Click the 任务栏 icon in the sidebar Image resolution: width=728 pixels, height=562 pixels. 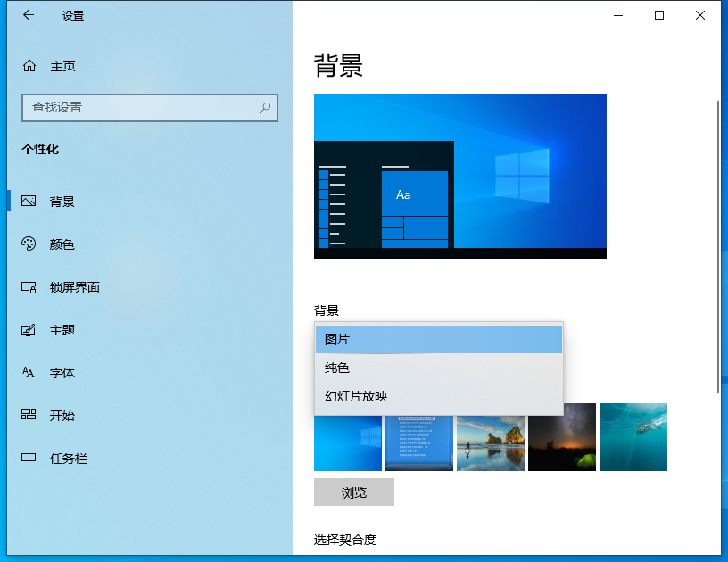[29, 459]
